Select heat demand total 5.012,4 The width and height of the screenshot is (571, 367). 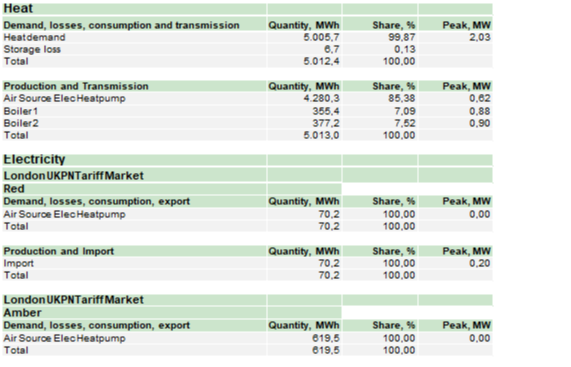pos(322,61)
